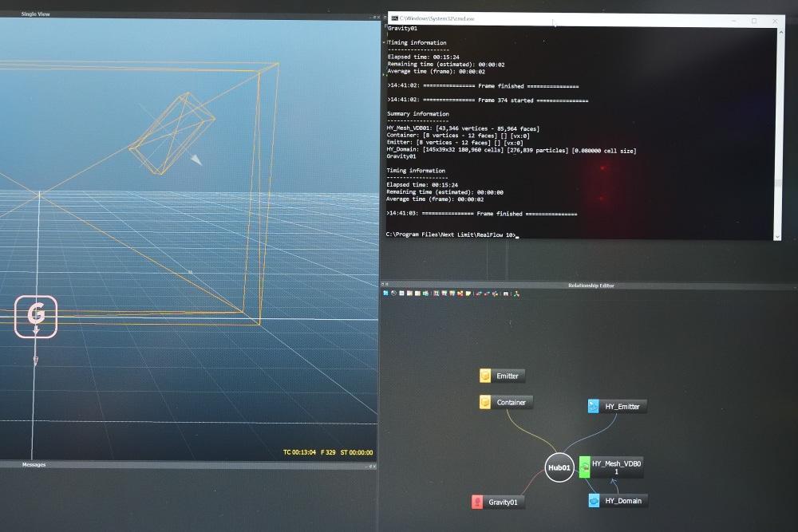Close the cmd.exe window
This screenshot has height=532, width=798.
pos(775,21)
